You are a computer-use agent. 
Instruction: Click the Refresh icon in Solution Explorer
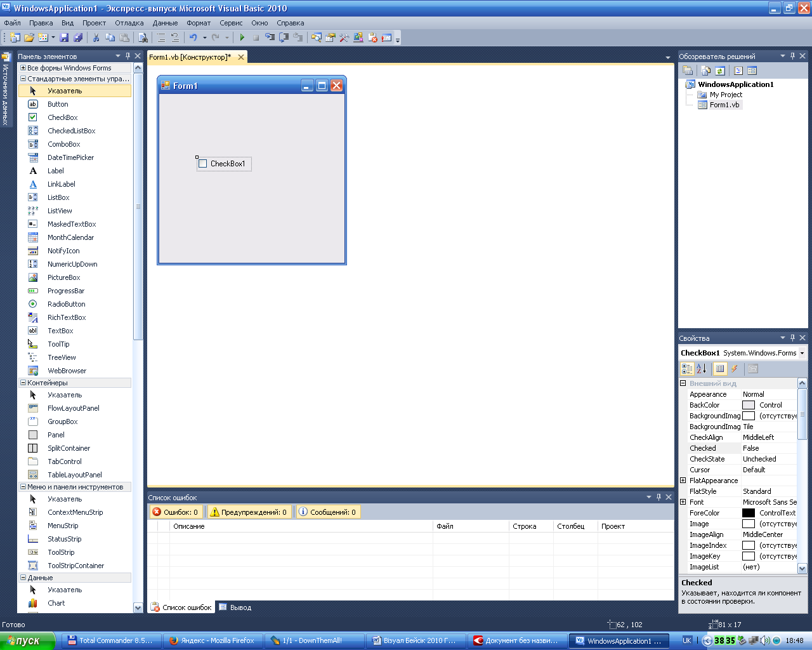720,70
